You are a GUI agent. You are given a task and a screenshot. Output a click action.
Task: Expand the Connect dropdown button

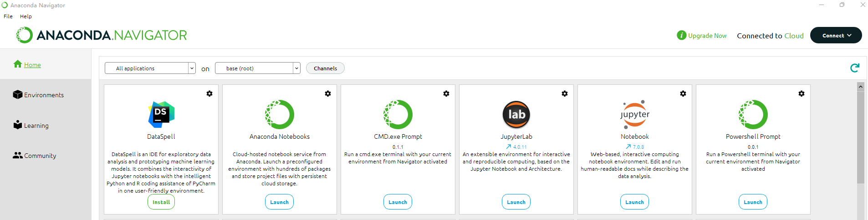pyautogui.click(x=836, y=36)
